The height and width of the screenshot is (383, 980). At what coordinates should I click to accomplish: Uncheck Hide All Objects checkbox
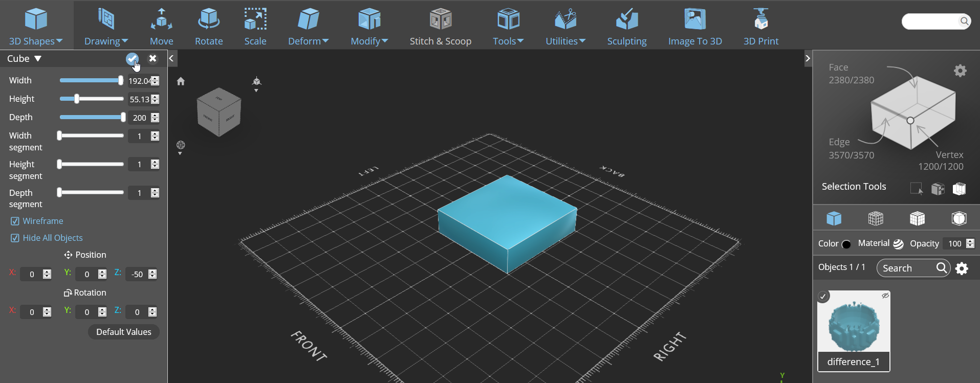[x=15, y=238]
